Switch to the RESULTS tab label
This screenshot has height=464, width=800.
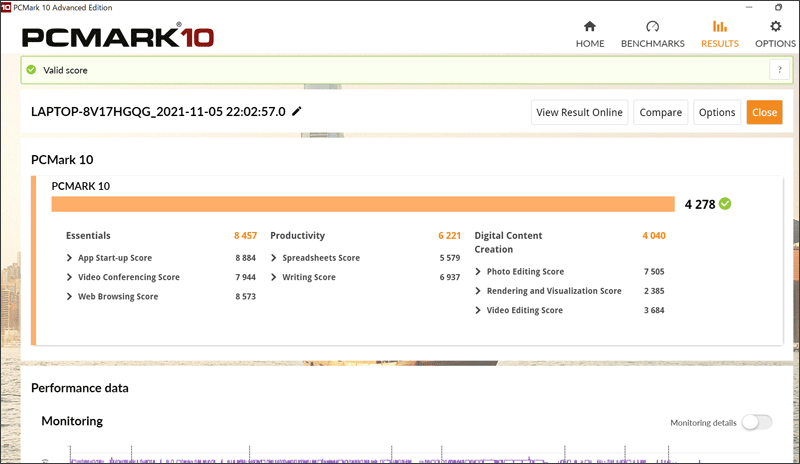pyautogui.click(x=719, y=43)
